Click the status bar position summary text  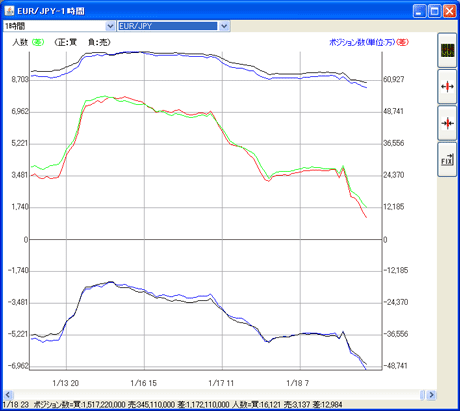coord(173,405)
